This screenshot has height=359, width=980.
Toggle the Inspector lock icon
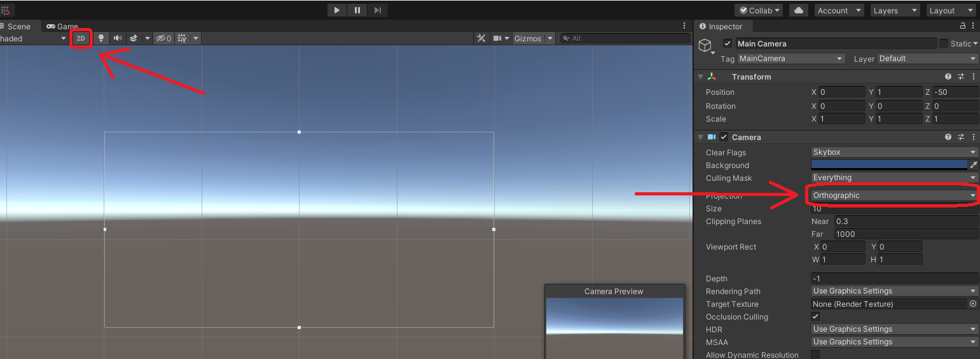click(x=963, y=26)
